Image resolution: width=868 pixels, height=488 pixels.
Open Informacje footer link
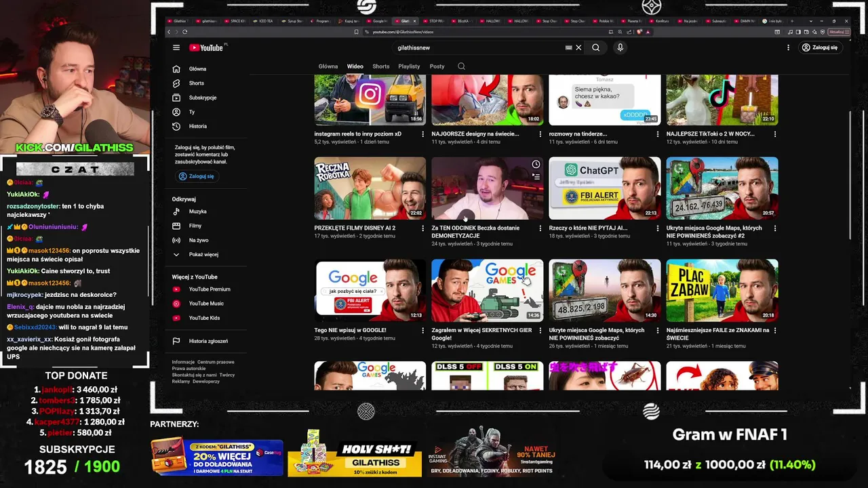[183, 362]
